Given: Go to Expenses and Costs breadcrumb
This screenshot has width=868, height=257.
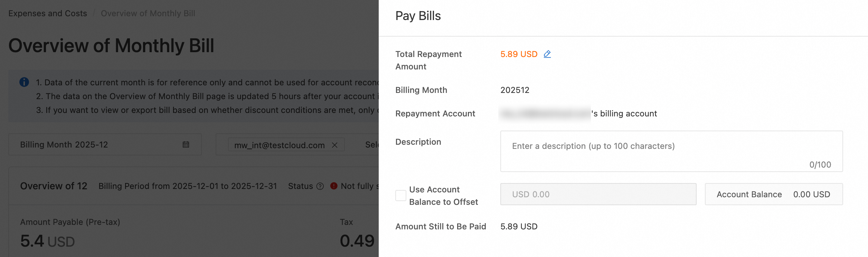Looking at the screenshot, I should pyautogui.click(x=48, y=13).
